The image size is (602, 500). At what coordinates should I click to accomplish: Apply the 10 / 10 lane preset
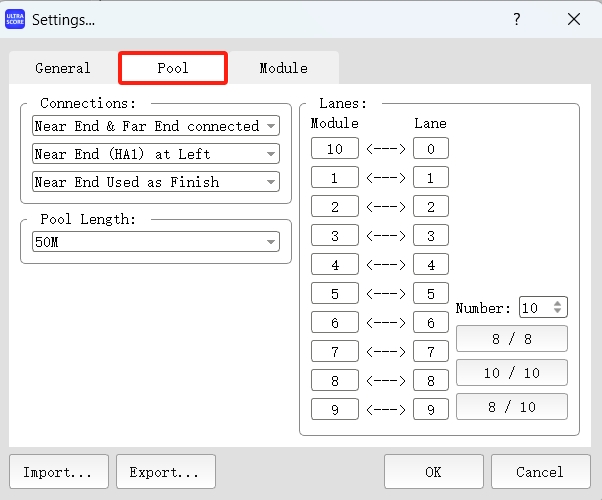[512, 373]
